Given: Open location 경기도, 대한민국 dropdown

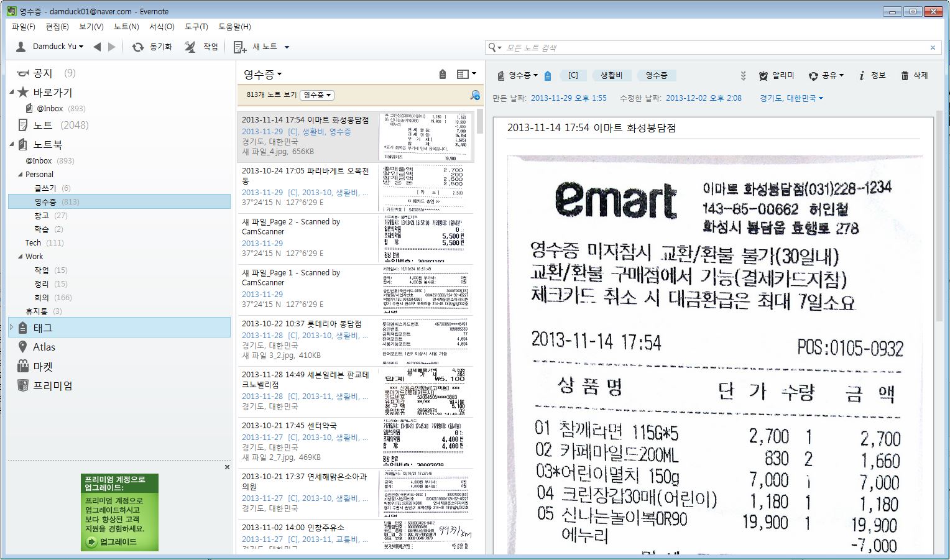Looking at the screenshot, I should (791, 98).
